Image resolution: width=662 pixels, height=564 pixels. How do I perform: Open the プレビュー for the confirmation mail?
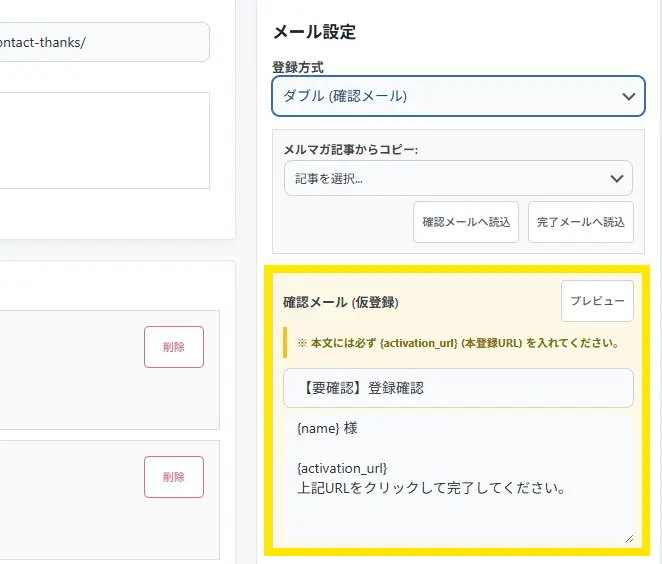597,301
